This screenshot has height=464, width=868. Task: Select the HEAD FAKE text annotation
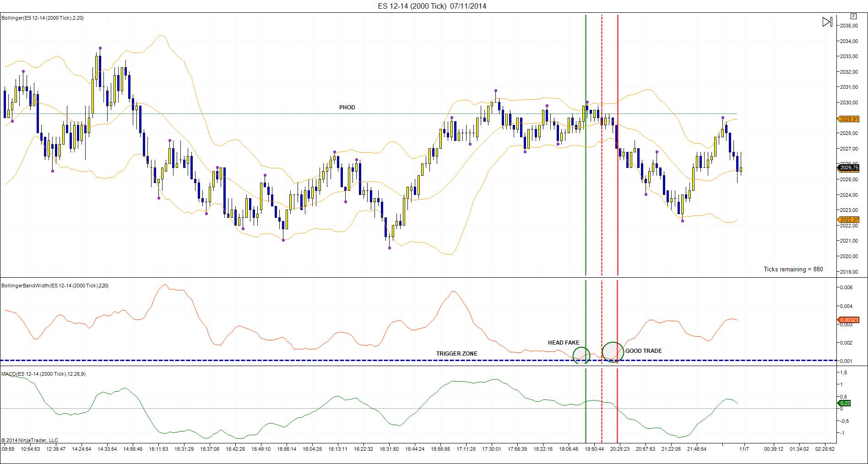pos(564,343)
